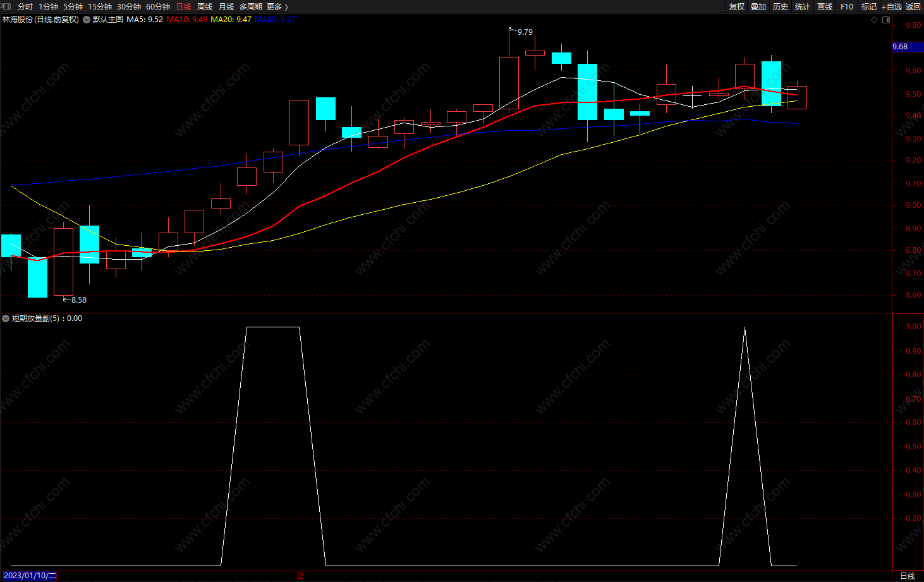Switch to 分时 intraday chart

tap(25, 7)
